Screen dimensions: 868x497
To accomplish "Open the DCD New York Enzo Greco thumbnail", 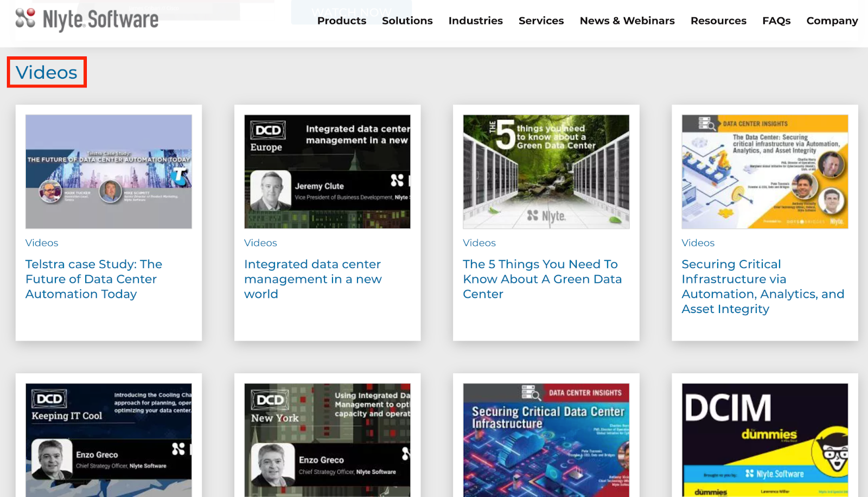I will coord(327,440).
